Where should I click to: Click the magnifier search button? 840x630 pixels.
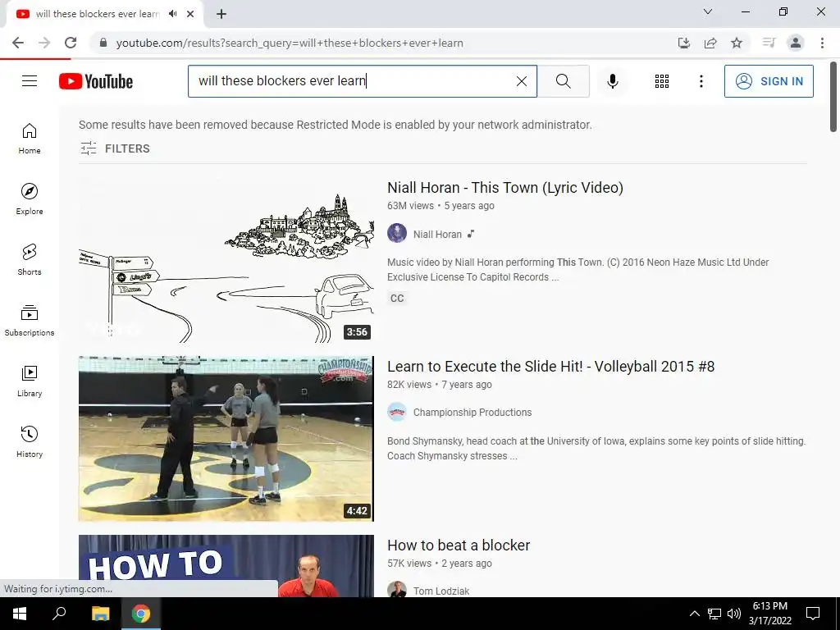[x=563, y=81]
